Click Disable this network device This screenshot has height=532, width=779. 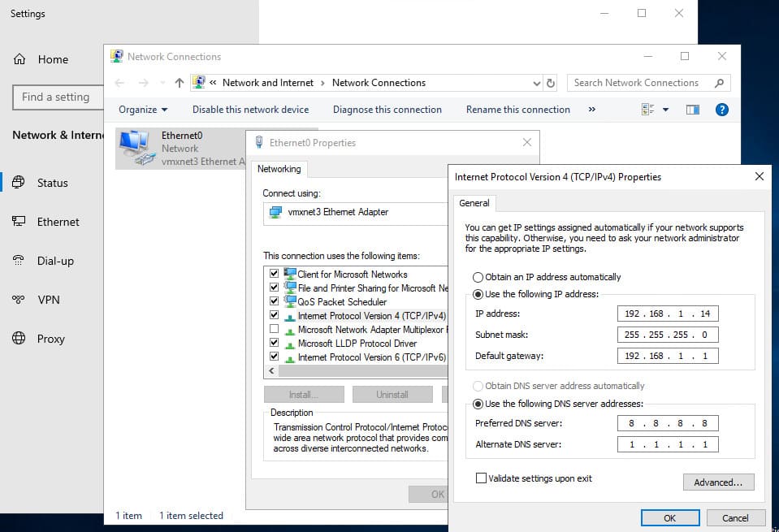[x=250, y=110]
